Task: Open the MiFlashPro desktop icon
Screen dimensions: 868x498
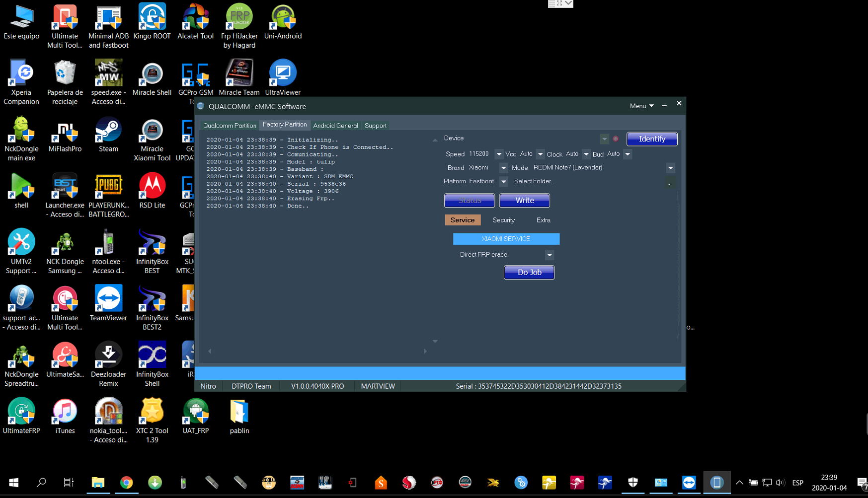Action: point(65,135)
